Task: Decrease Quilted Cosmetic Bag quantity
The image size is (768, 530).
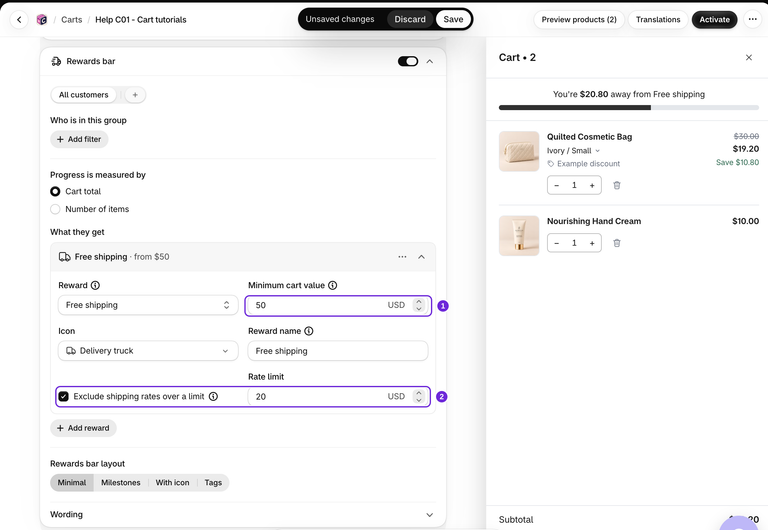Action: (x=556, y=185)
